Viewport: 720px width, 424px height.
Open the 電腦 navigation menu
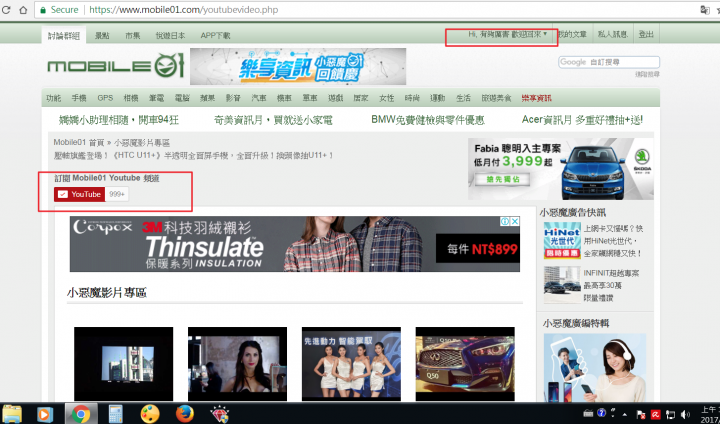click(x=182, y=98)
